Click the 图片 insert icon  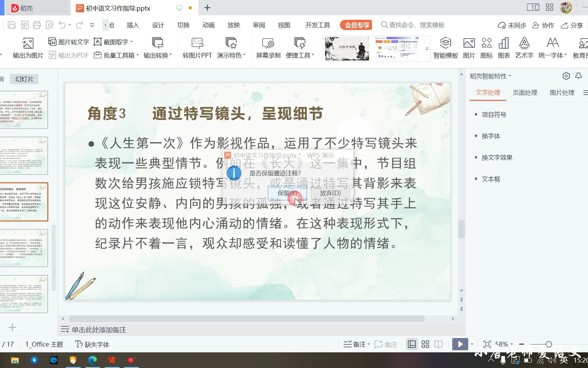(469, 48)
